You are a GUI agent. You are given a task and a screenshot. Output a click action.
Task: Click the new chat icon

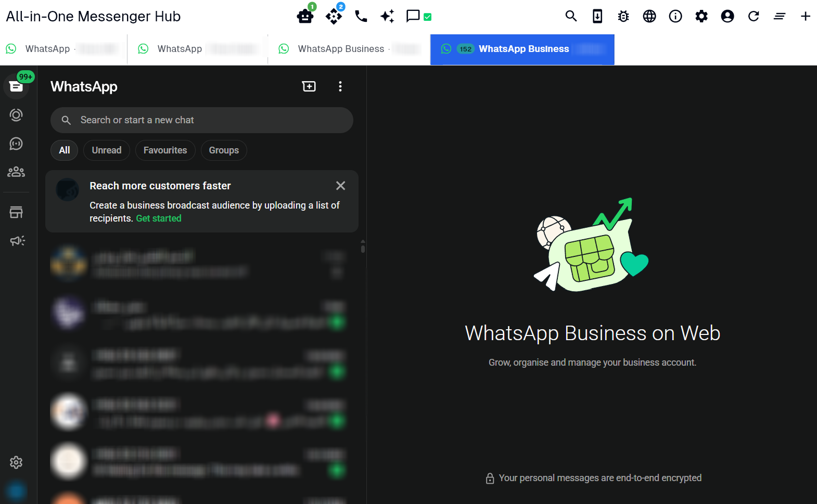pos(309,86)
